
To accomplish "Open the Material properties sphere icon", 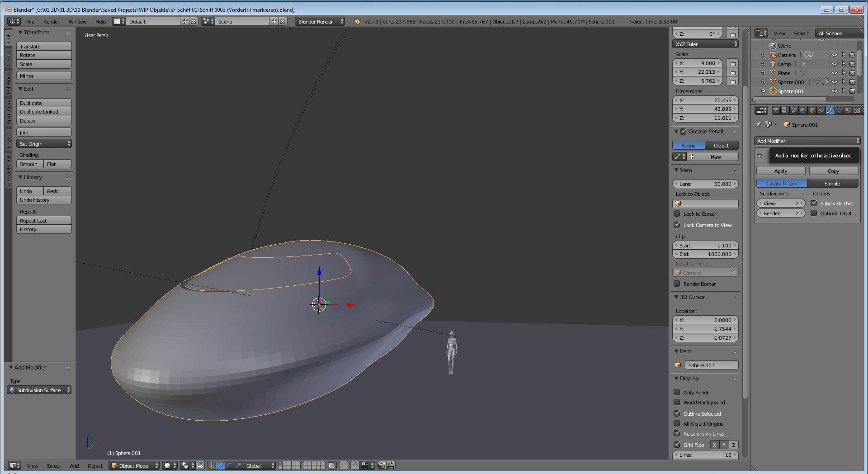I will click(848, 110).
